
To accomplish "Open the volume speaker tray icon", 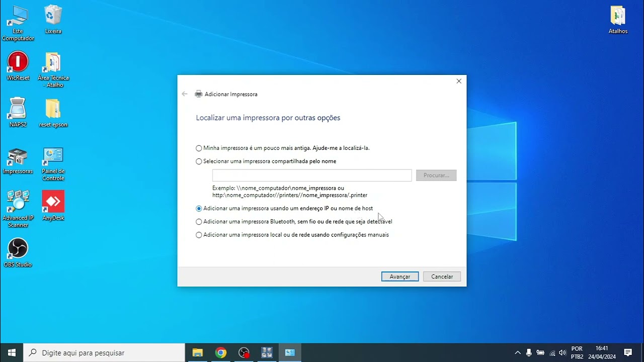I will coord(562,352).
